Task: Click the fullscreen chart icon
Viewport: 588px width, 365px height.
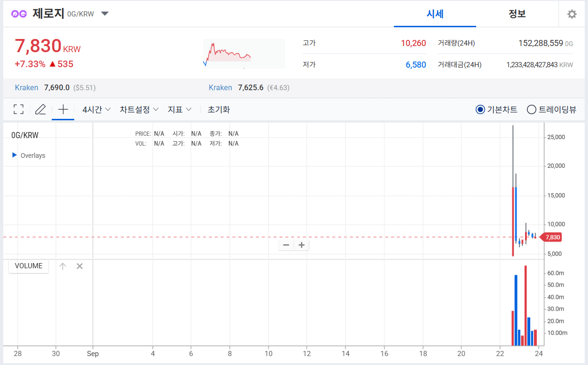Action: (18, 109)
